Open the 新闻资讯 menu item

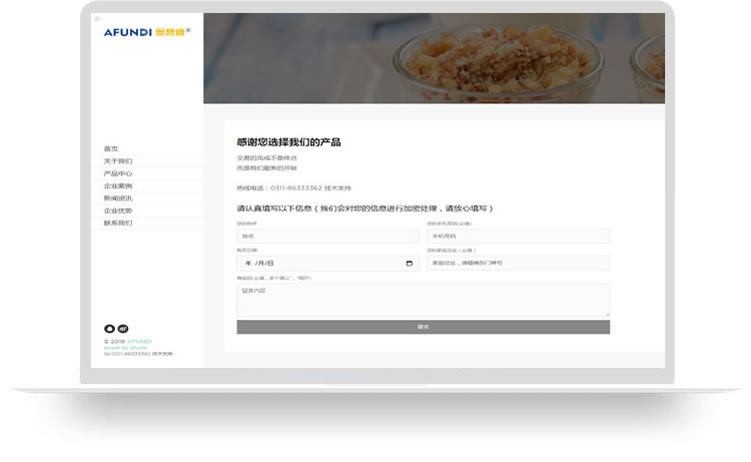[118, 198]
